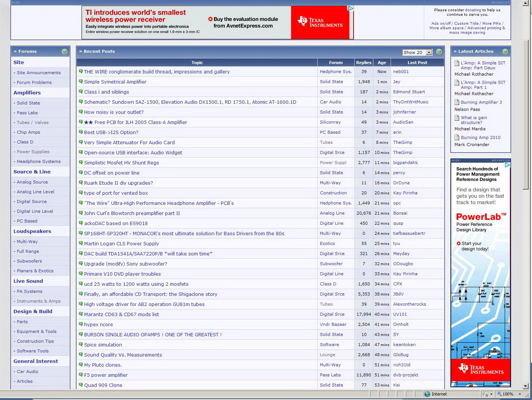Open the Amplifiers category heading
Image resolution: width=532 pixels, height=400 pixels.
27,93
